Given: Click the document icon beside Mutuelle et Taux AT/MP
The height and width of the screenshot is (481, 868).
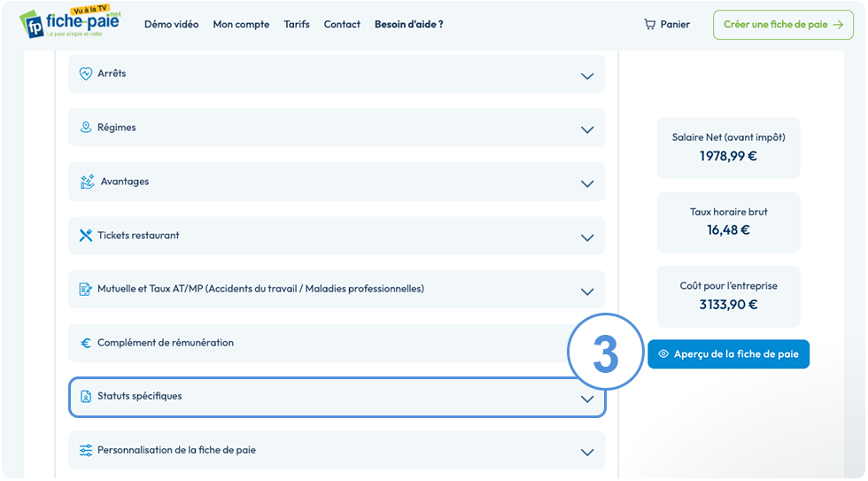Looking at the screenshot, I should click(x=86, y=289).
